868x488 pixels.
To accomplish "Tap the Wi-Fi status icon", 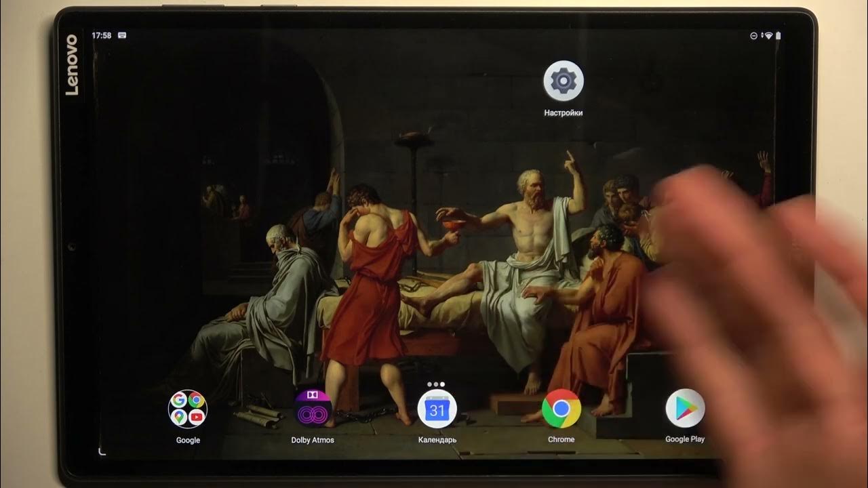I will pos(768,36).
